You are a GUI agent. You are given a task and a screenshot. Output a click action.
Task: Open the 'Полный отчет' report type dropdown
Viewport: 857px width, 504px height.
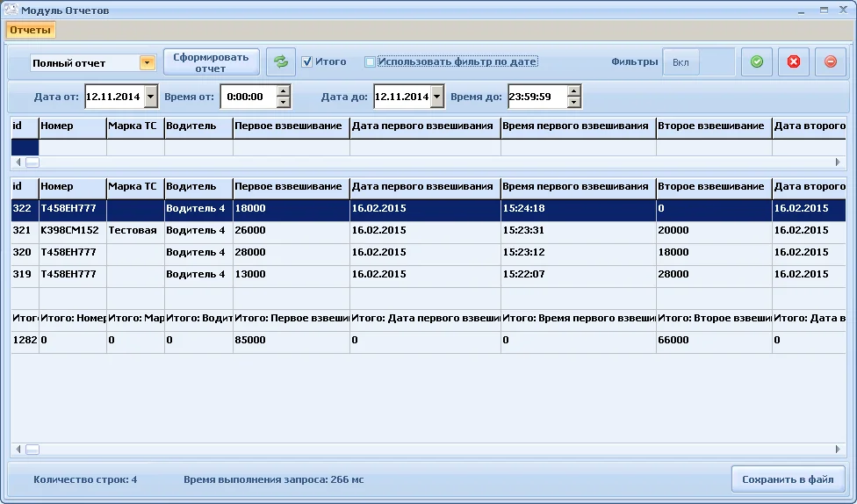point(147,63)
